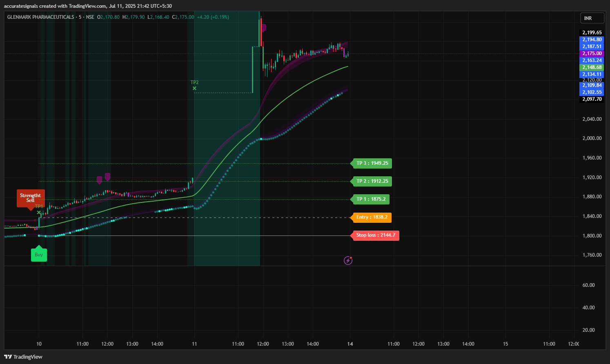Click the blue 2,102.55 price tag
This screenshot has width=610, height=364.
tap(592, 92)
